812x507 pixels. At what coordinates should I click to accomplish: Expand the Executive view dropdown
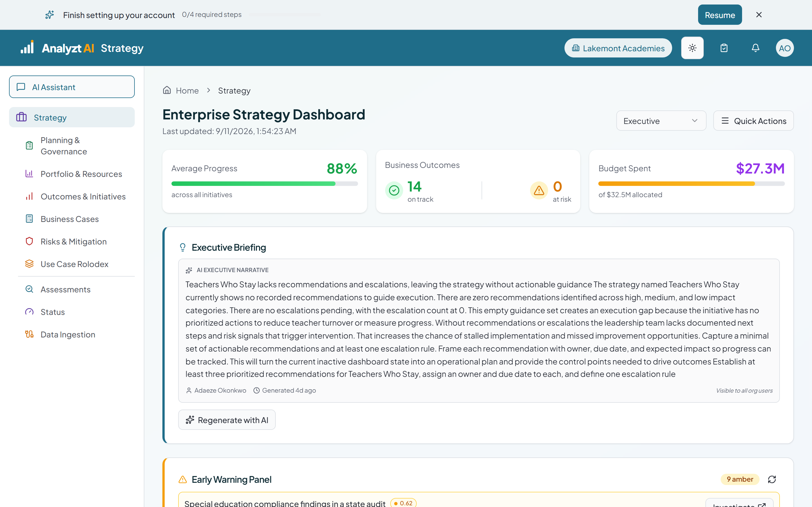[x=661, y=121]
